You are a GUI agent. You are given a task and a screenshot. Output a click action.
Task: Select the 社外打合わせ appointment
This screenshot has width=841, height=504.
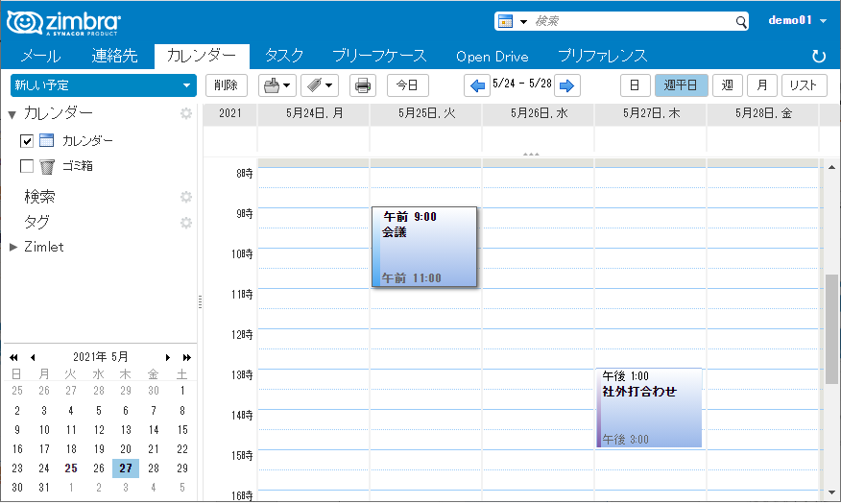pyautogui.click(x=649, y=407)
